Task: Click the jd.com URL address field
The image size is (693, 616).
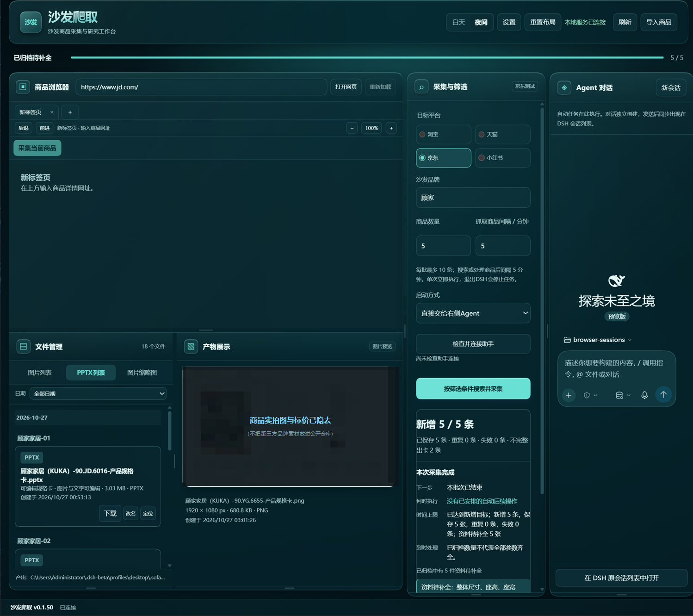Action: click(201, 87)
